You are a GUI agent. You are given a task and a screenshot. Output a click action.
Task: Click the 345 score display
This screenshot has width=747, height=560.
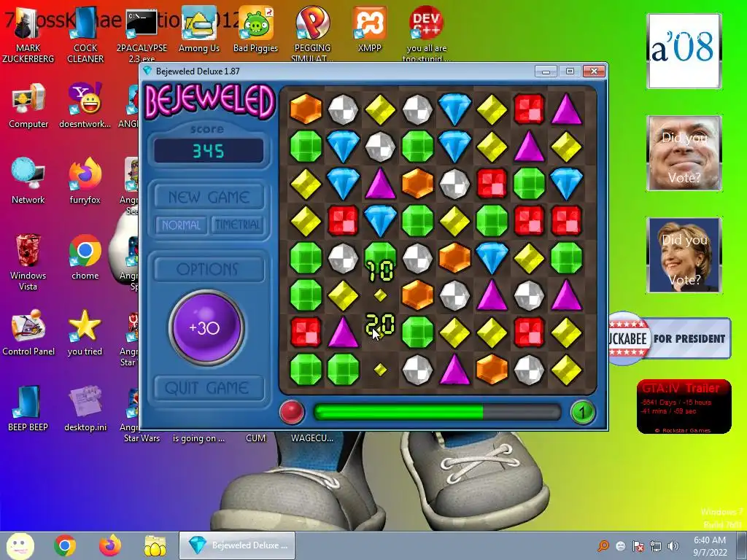tap(209, 151)
